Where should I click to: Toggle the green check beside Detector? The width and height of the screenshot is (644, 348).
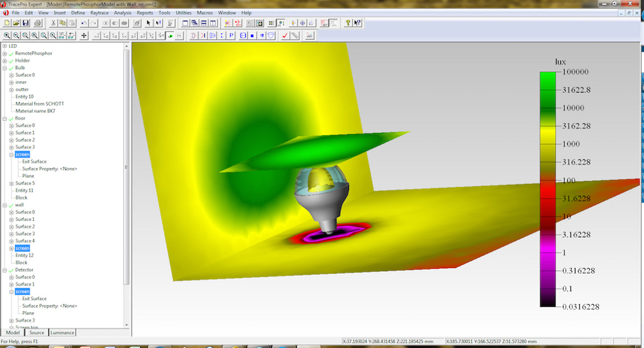[11, 270]
